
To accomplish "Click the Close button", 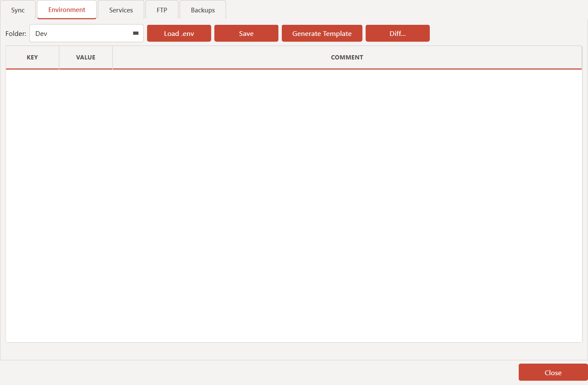I will click(553, 372).
